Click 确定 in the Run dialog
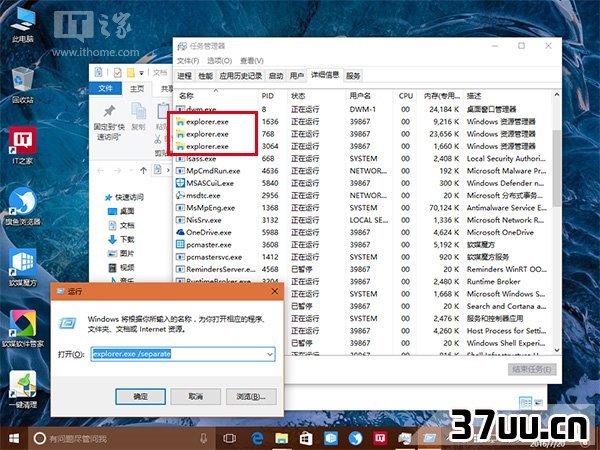 pyautogui.click(x=140, y=396)
